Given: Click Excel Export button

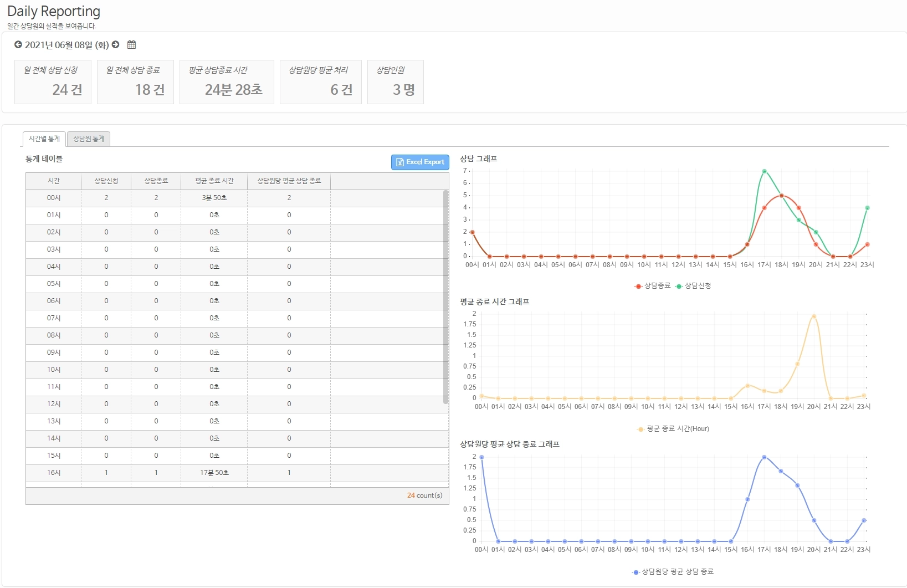Looking at the screenshot, I should click(x=420, y=162).
